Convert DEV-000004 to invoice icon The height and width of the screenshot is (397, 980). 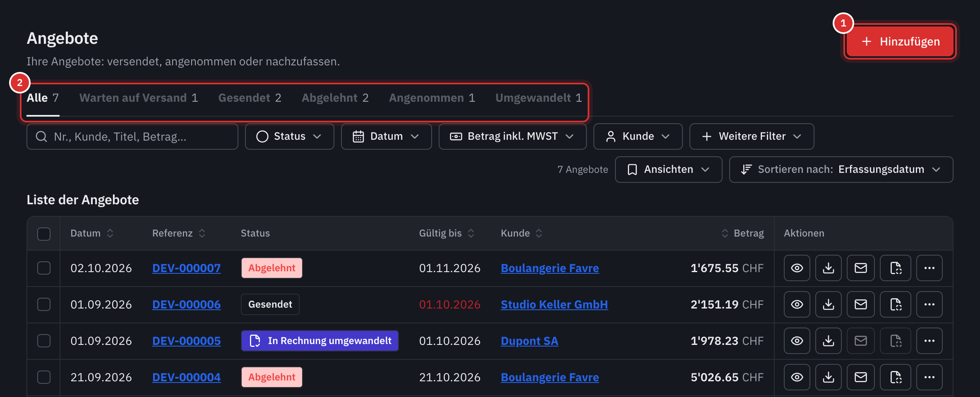pyautogui.click(x=896, y=377)
